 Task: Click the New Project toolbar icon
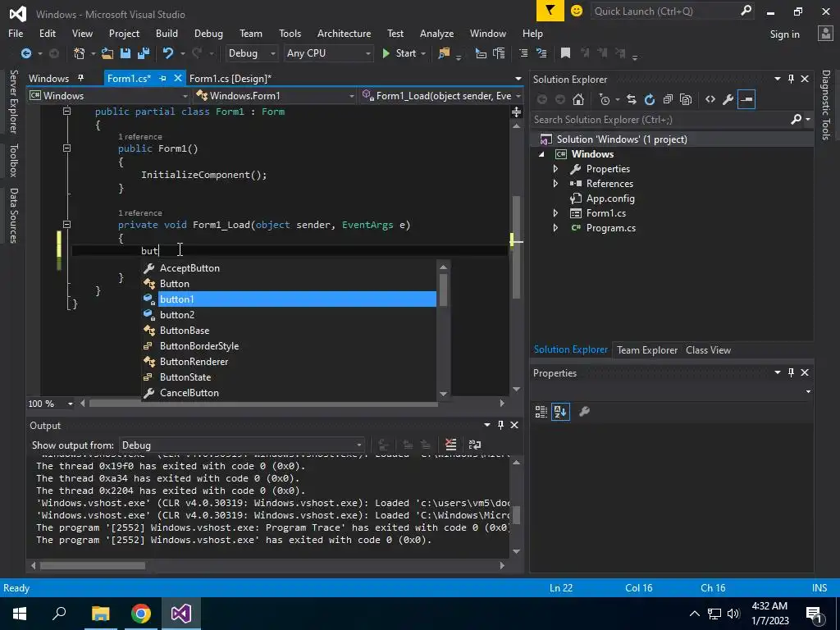80,53
